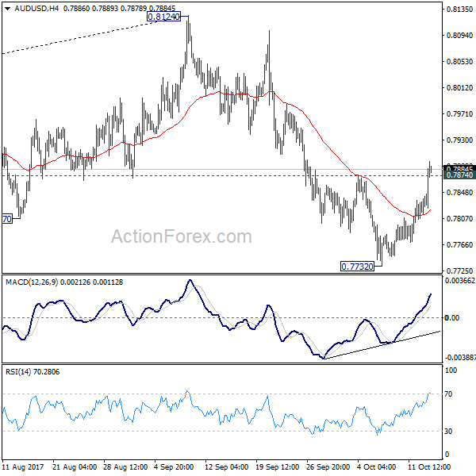476x476 pixels.
Task: Select the 26 Sep 20:00 time label
Action: [328, 467]
